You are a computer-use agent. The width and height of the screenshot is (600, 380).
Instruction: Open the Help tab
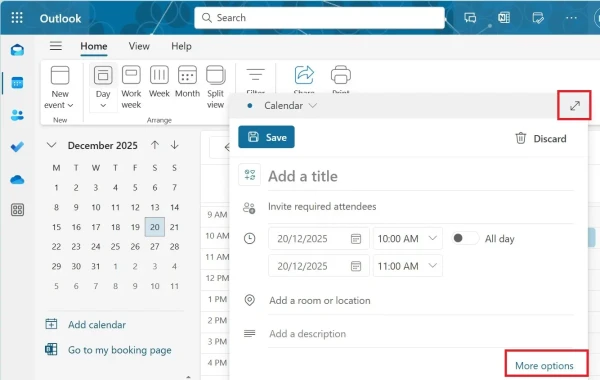181,46
